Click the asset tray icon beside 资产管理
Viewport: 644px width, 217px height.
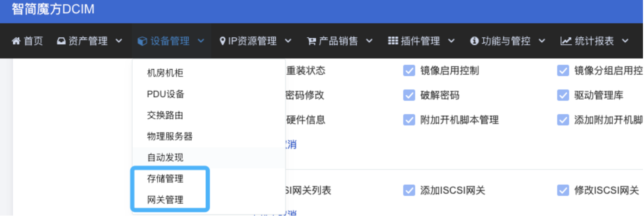pos(61,41)
